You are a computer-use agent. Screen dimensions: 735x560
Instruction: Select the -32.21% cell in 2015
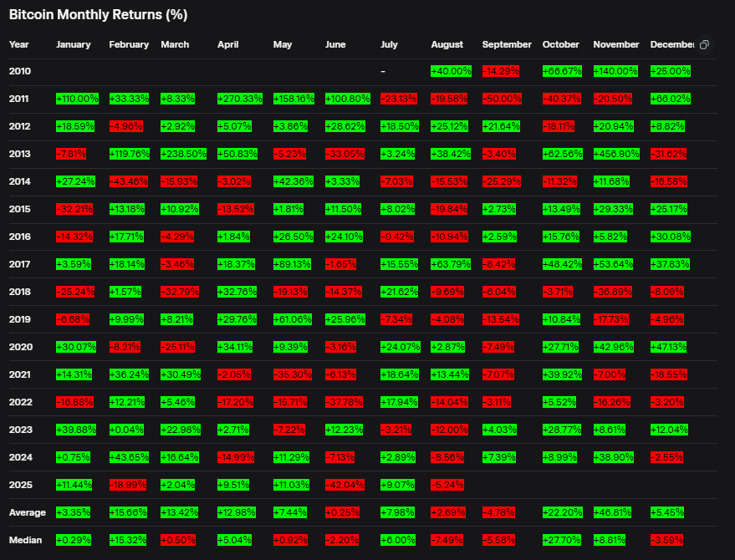coord(74,209)
